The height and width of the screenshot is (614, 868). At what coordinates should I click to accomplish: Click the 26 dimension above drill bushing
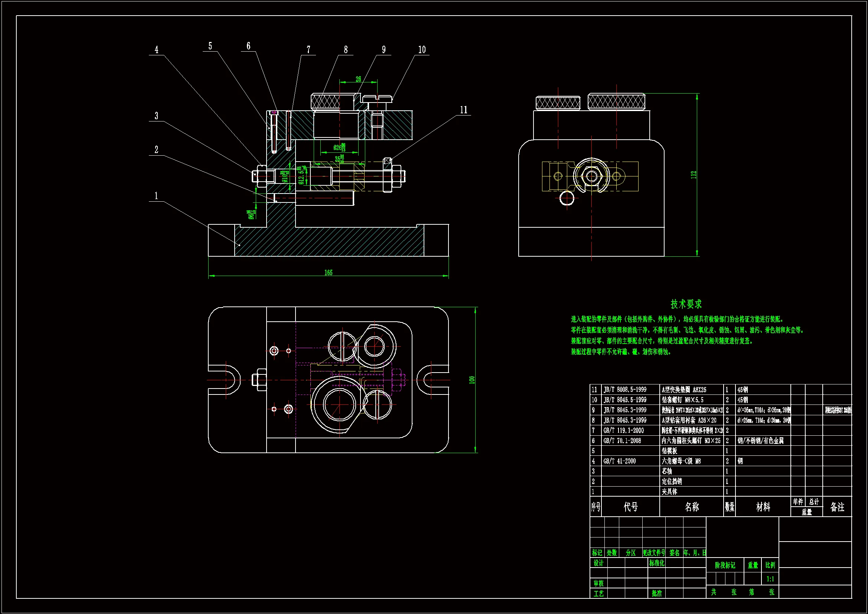(x=358, y=79)
